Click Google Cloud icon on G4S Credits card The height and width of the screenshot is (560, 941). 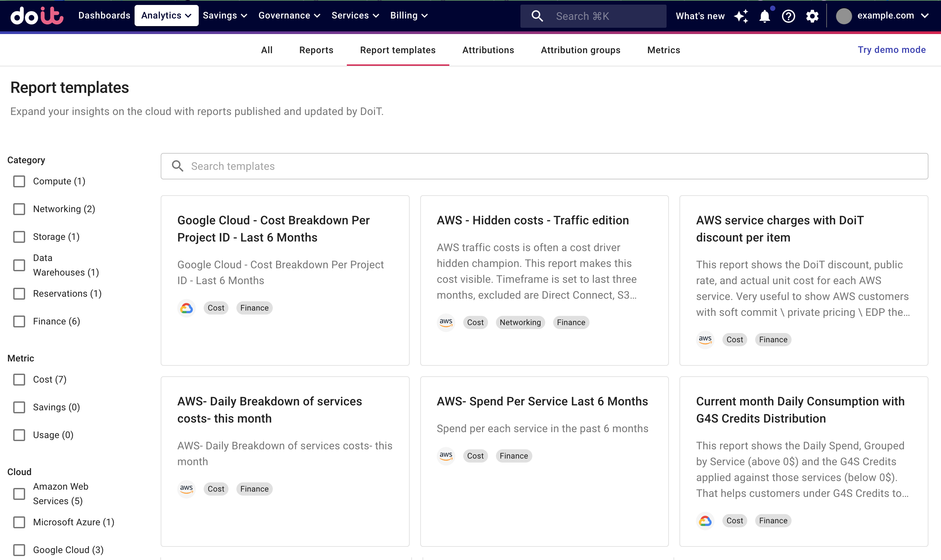tap(705, 521)
